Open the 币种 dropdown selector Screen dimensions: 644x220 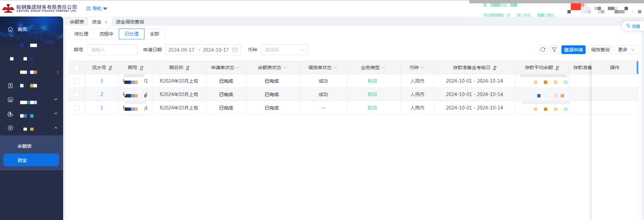[284, 50]
